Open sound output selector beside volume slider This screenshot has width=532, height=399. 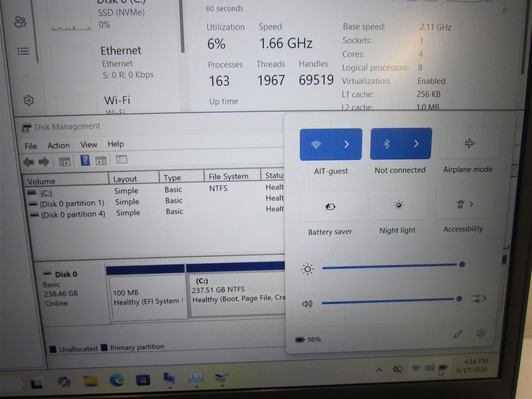tap(478, 298)
